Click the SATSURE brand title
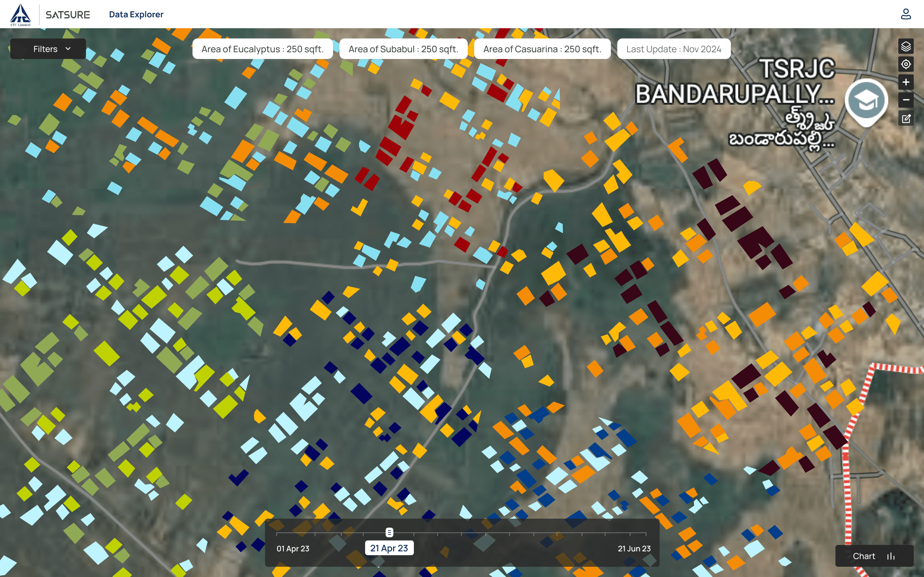This screenshot has height=577, width=924. point(68,14)
